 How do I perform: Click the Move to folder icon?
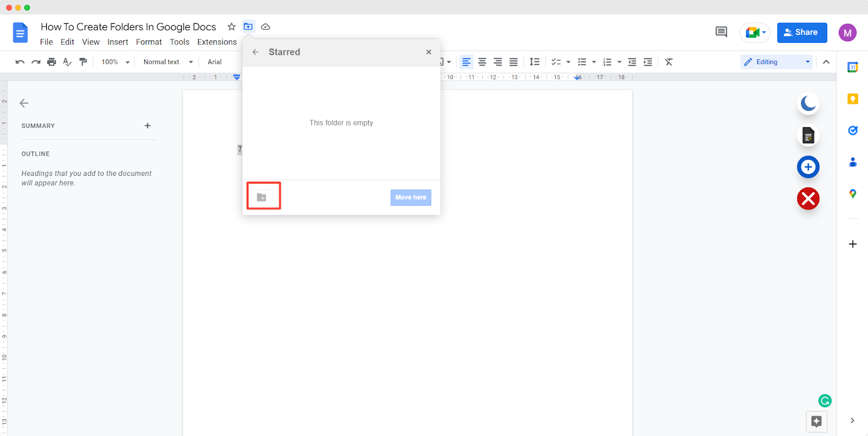(x=248, y=27)
